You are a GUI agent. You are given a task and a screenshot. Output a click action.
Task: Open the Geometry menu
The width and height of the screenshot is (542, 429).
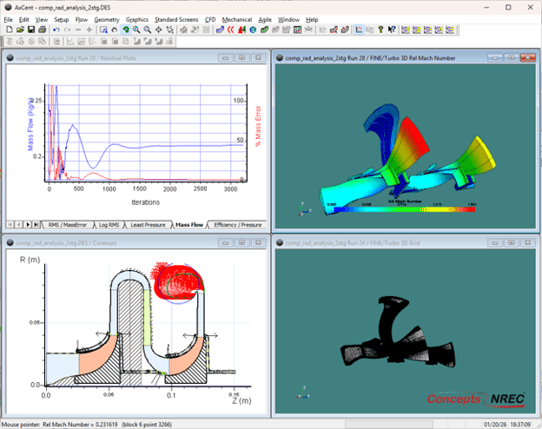pos(107,20)
